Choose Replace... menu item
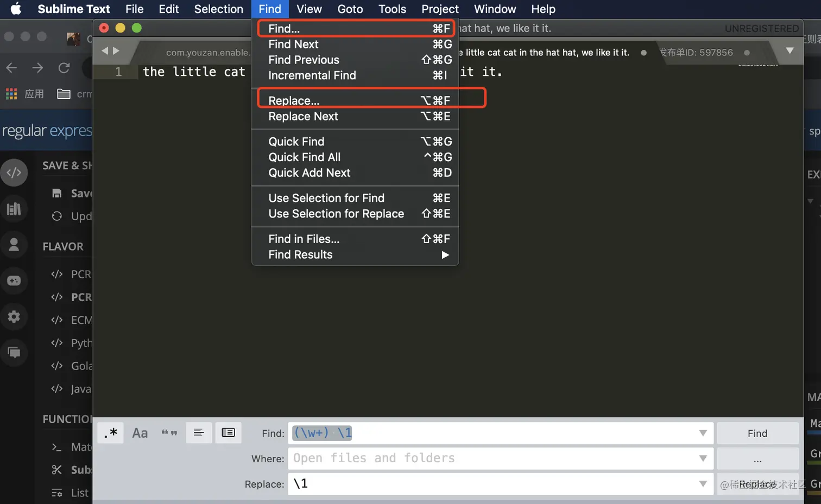The width and height of the screenshot is (821, 504). (x=355, y=100)
